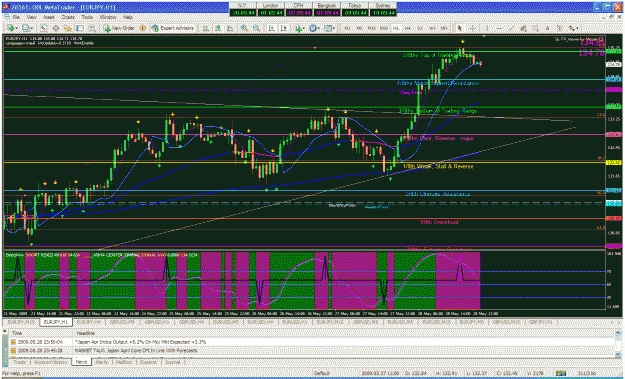
Task: Select the M30 timeframe button
Action: point(384,28)
